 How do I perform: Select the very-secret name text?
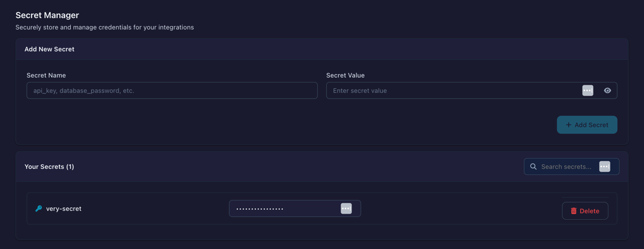point(63,209)
